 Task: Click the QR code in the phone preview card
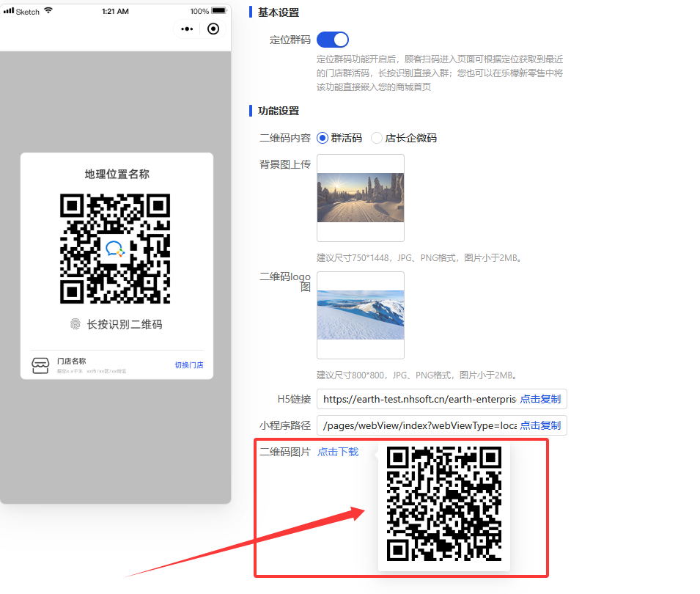click(x=115, y=249)
